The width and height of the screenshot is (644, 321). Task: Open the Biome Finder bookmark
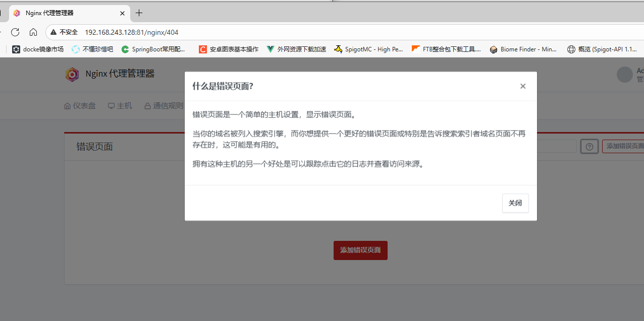[523, 49]
